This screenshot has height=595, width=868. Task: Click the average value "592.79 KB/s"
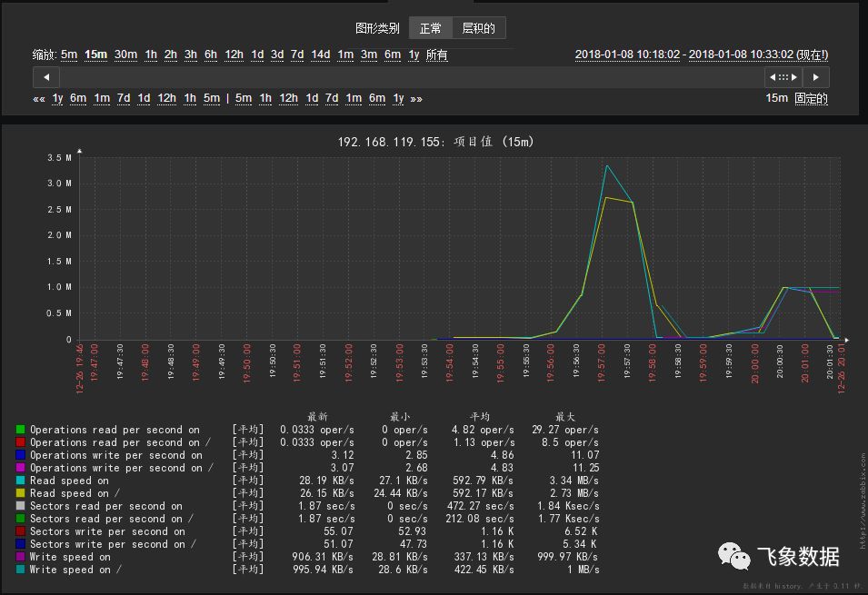pos(484,481)
